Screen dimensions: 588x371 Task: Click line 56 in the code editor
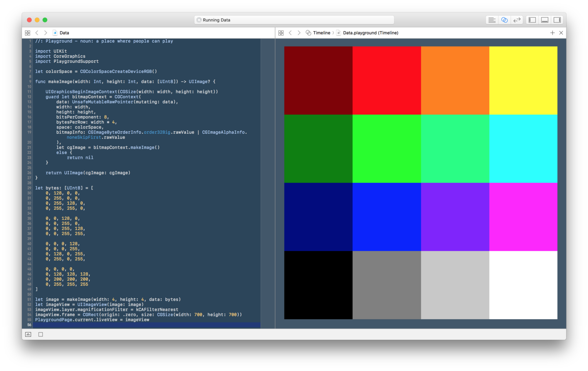(118, 325)
